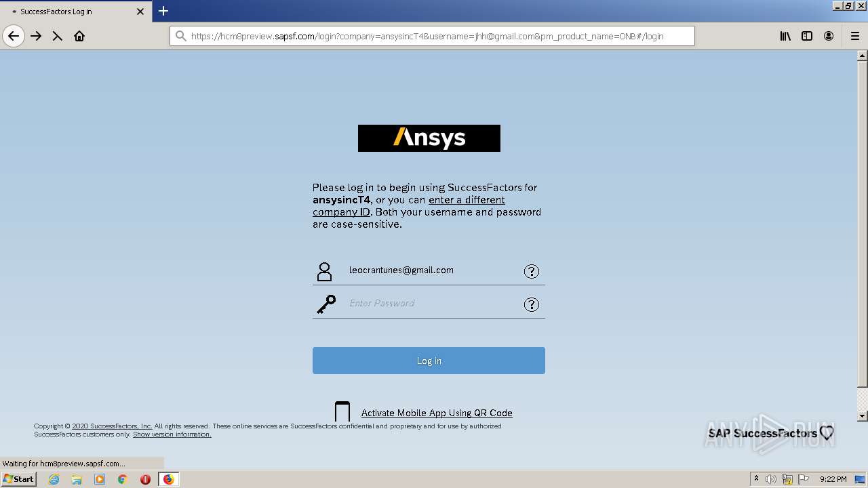Show hidden system tray icons

(x=756, y=479)
